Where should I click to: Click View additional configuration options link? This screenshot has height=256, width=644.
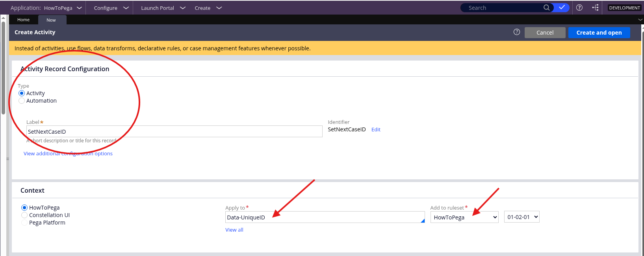click(x=68, y=154)
